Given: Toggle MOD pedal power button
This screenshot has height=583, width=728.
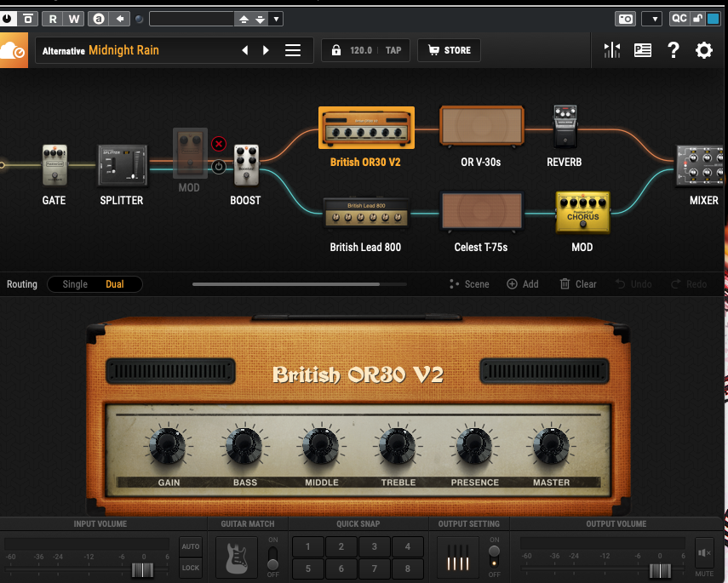Looking at the screenshot, I should [219, 166].
